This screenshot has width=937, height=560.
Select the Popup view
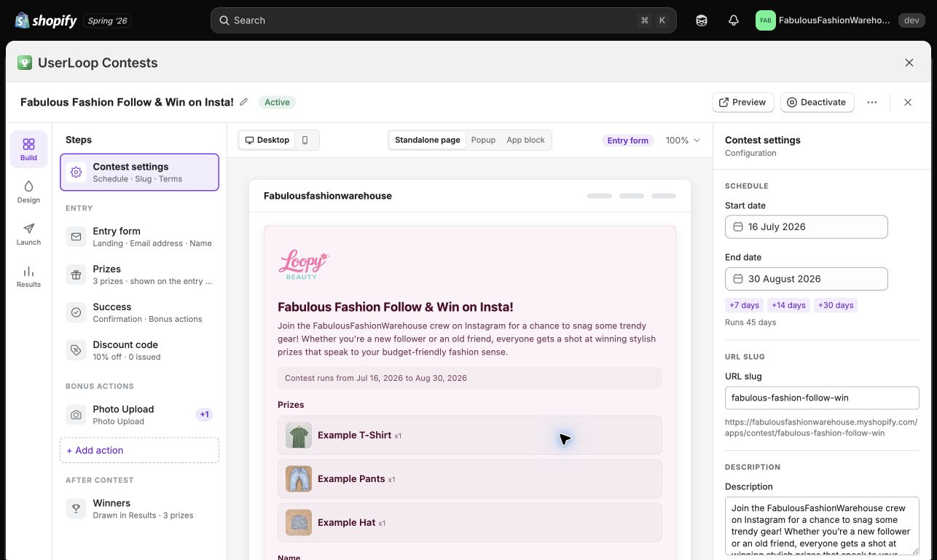(483, 140)
